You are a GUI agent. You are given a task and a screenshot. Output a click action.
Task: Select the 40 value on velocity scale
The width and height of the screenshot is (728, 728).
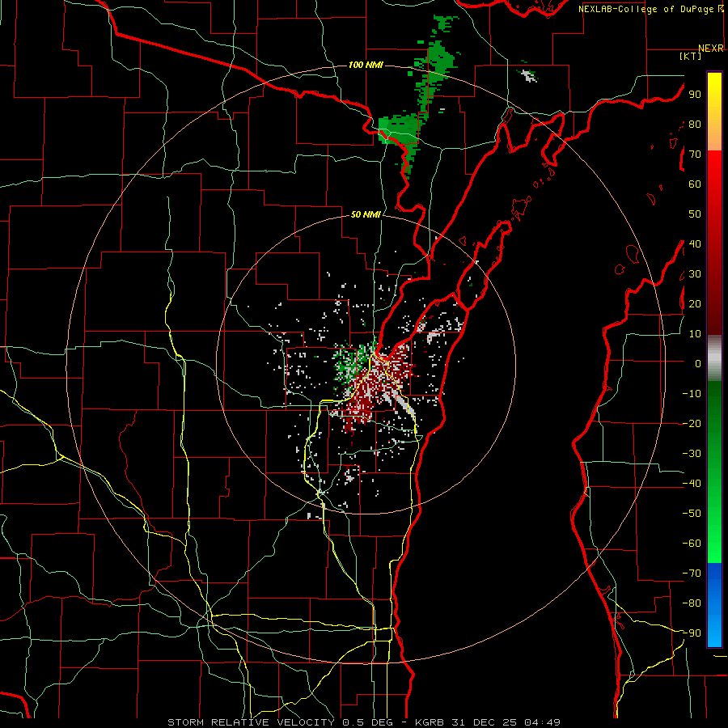695,243
